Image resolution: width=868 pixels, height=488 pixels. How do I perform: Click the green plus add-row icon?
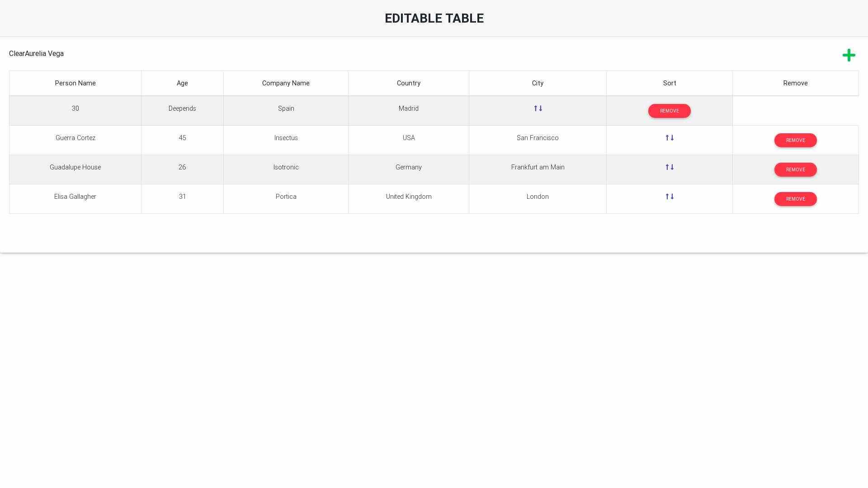pyautogui.click(x=849, y=55)
